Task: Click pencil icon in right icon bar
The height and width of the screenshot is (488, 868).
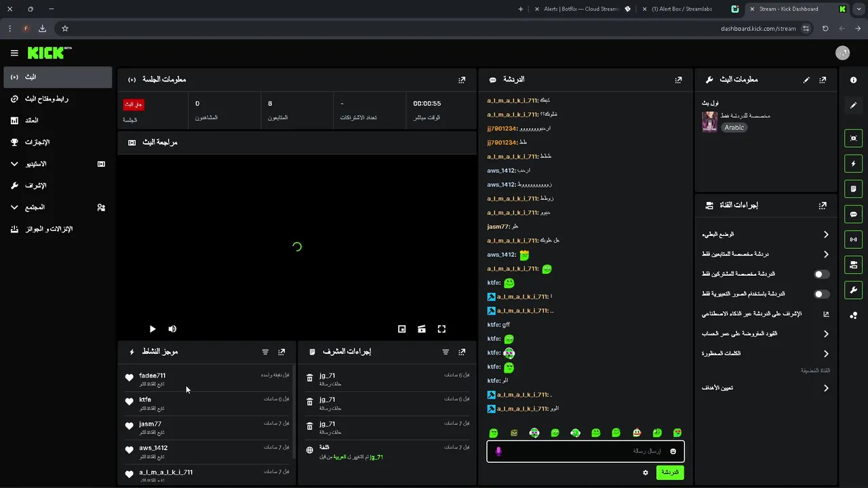Action: (x=853, y=105)
